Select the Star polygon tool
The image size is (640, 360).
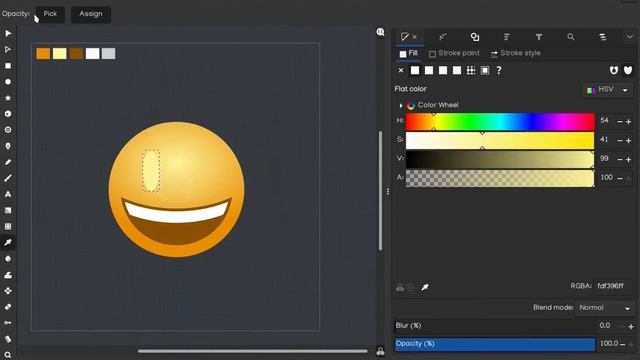[8, 98]
